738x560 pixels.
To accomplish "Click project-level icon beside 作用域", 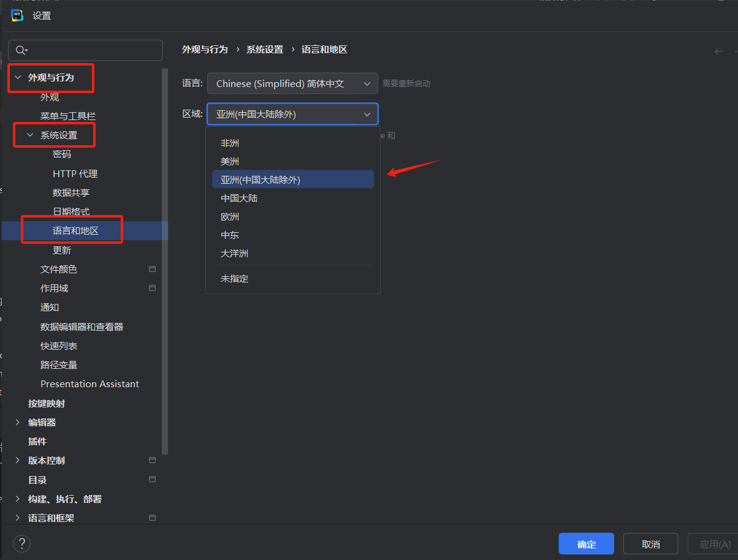I will coord(152,288).
